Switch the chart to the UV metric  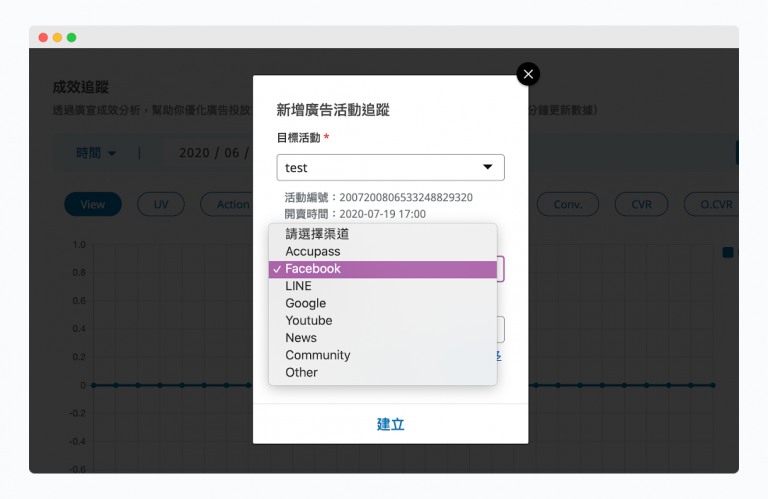coord(161,204)
